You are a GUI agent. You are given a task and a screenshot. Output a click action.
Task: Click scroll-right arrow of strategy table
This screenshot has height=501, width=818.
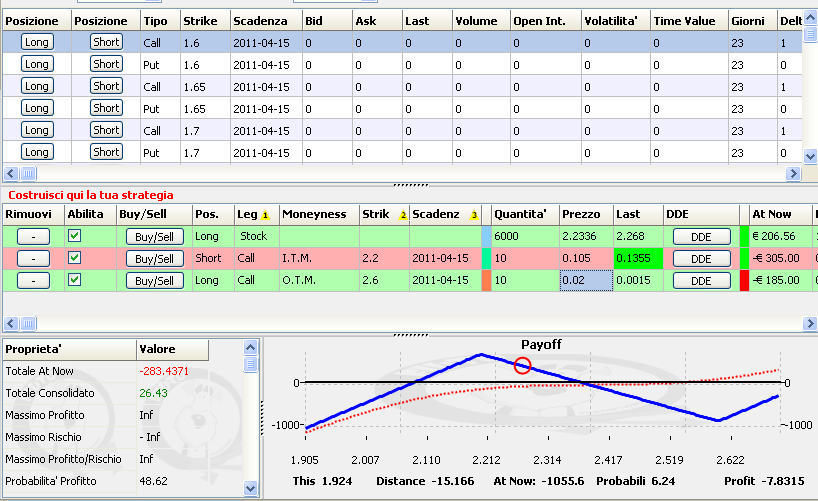[x=810, y=324]
